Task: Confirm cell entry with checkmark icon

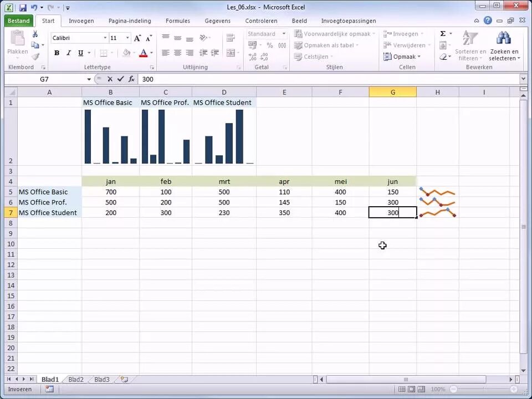Action: click(120, 79)
